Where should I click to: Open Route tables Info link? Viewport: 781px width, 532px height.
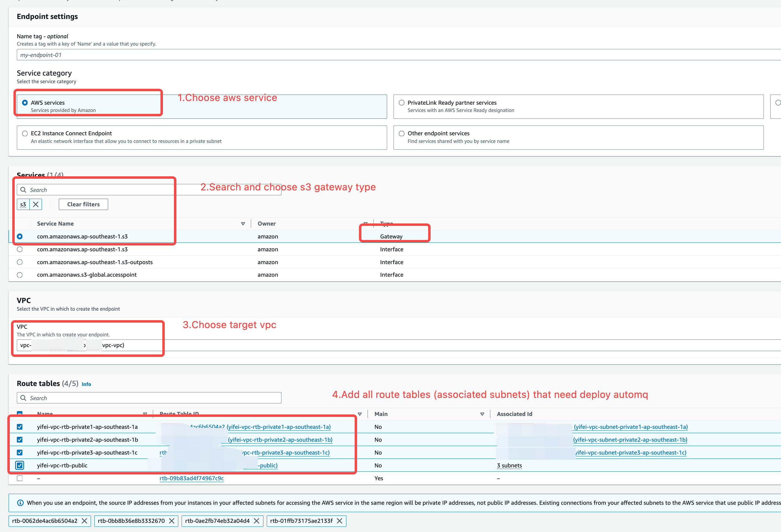pyautogui.click(x=86, y=384)
